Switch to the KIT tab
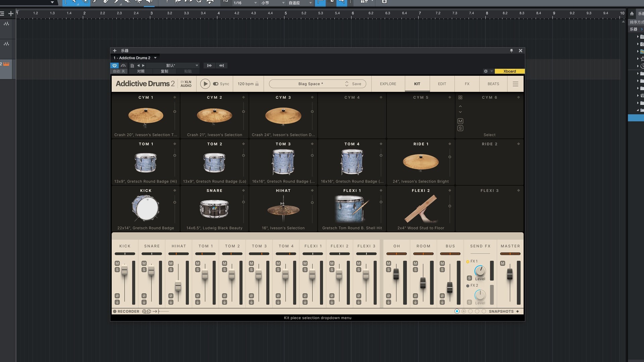The image size is (644, 362). pos(417,84)
